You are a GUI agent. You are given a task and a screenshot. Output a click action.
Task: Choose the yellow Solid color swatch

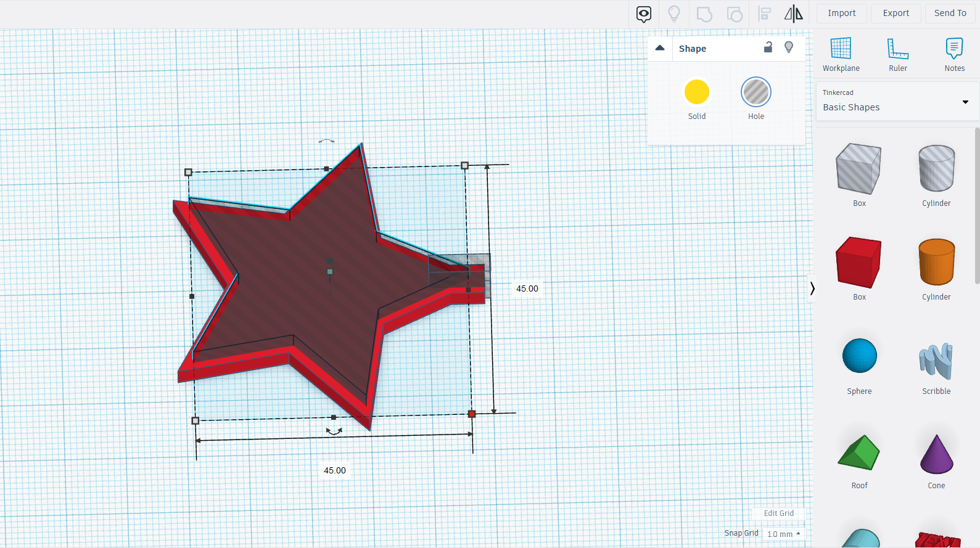click(697, 92)
